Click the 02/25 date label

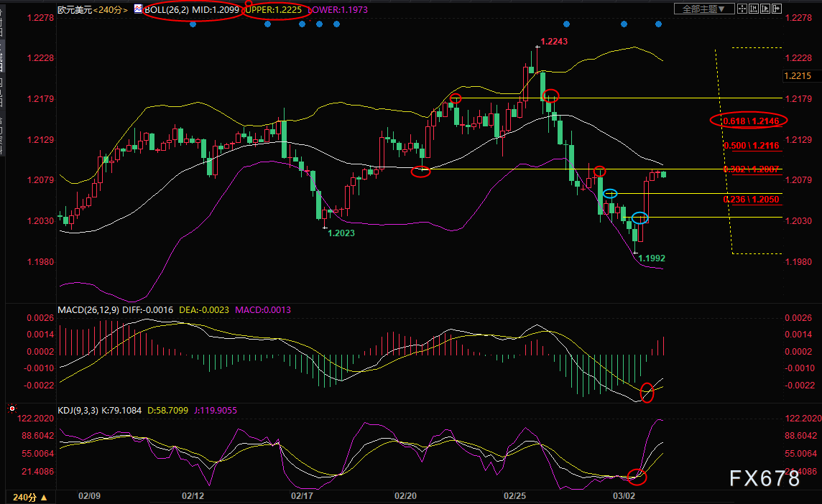coord(514,495)
